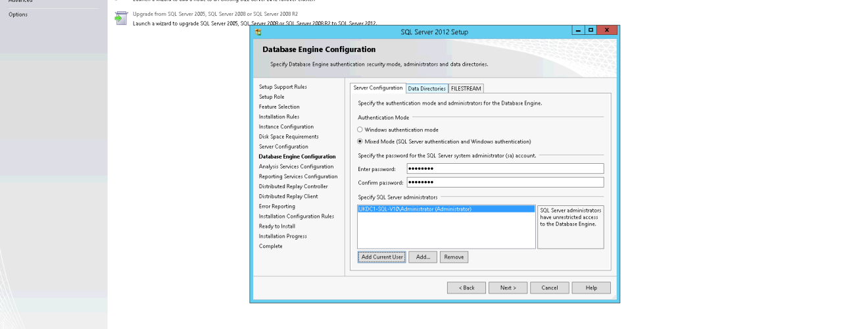Click the Complete step

pyautogui.click(x=270, y=246)
